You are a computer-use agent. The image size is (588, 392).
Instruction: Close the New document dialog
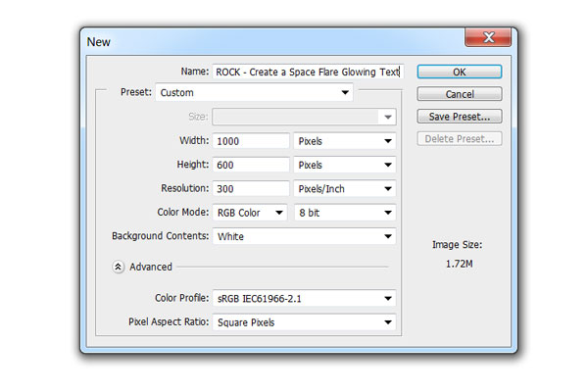tap(488, 37)
